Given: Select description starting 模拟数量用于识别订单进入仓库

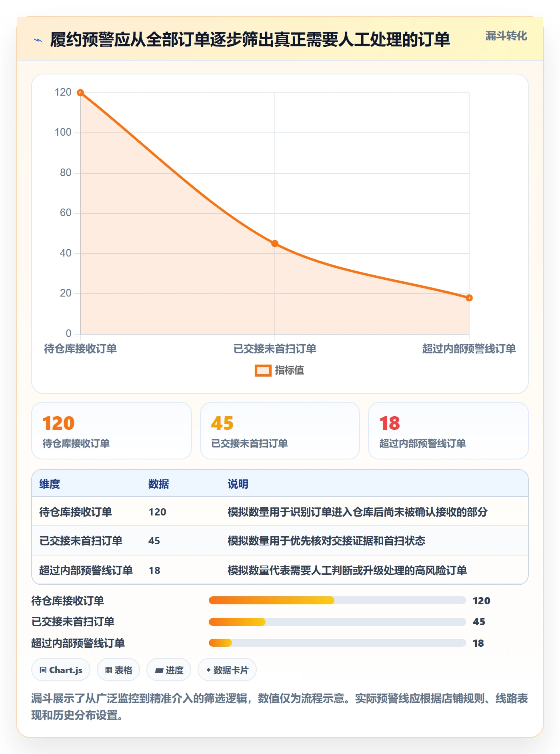Looking at the screenshot, I should click(358, 512).
